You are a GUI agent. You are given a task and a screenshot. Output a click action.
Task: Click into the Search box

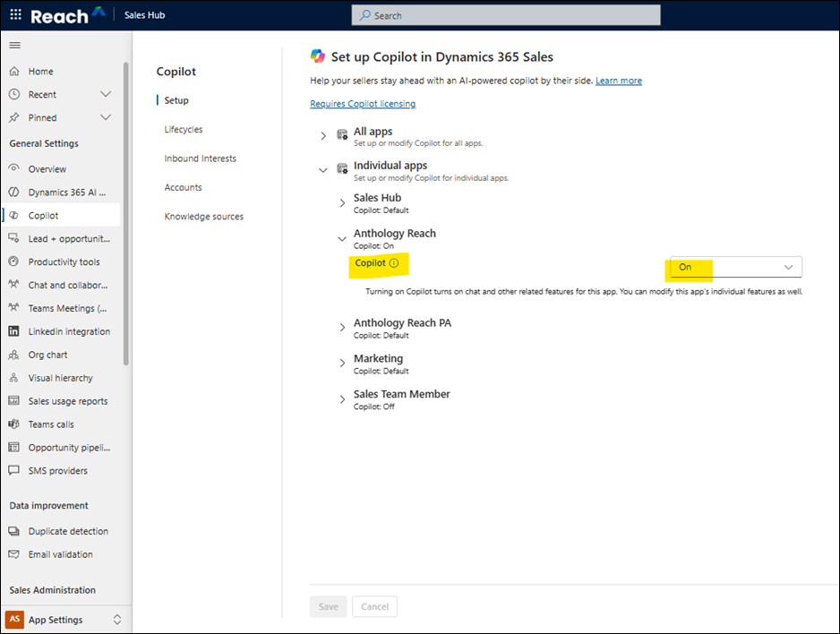[x=506, y=15]
